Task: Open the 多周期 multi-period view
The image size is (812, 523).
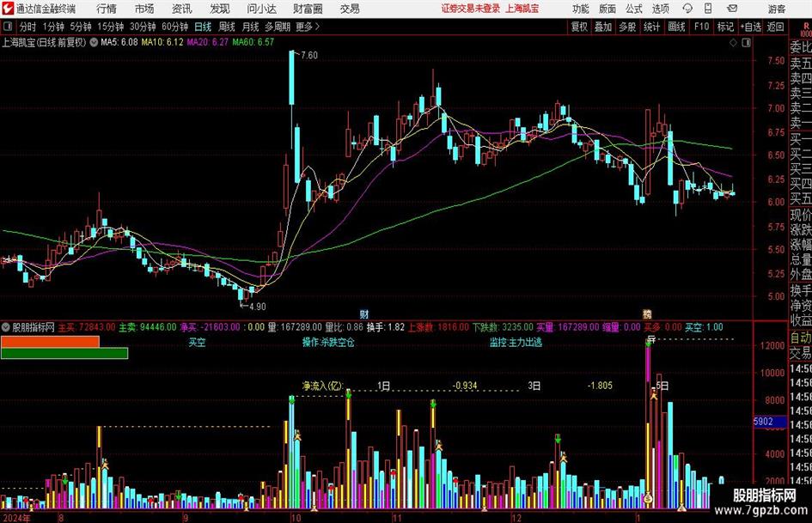Action: tap(278, 27)
